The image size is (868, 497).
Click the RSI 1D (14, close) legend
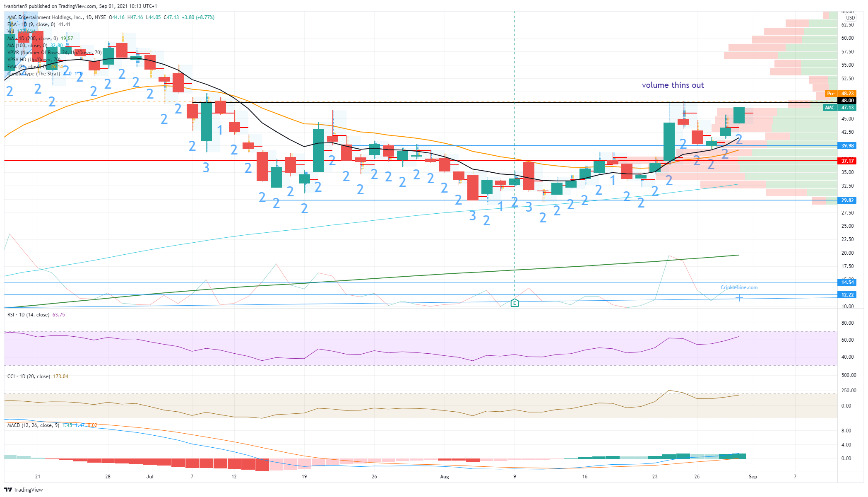click(29, 315)
